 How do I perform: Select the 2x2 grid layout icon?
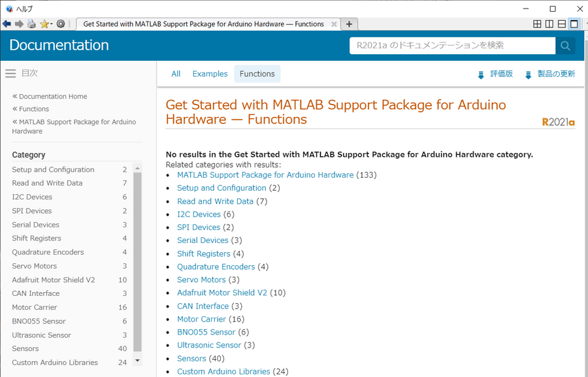click(537, 23)
